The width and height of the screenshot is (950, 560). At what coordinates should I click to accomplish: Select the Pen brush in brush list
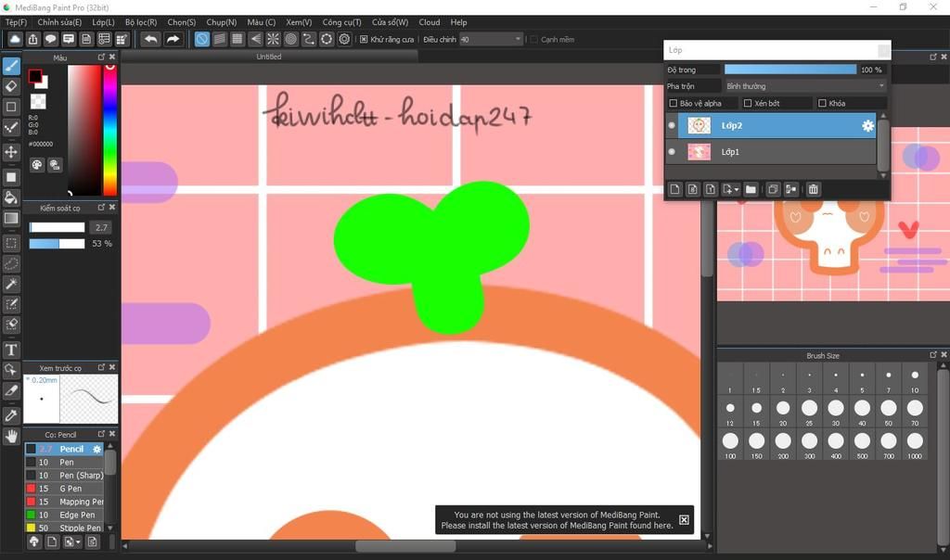click(64, 462)
